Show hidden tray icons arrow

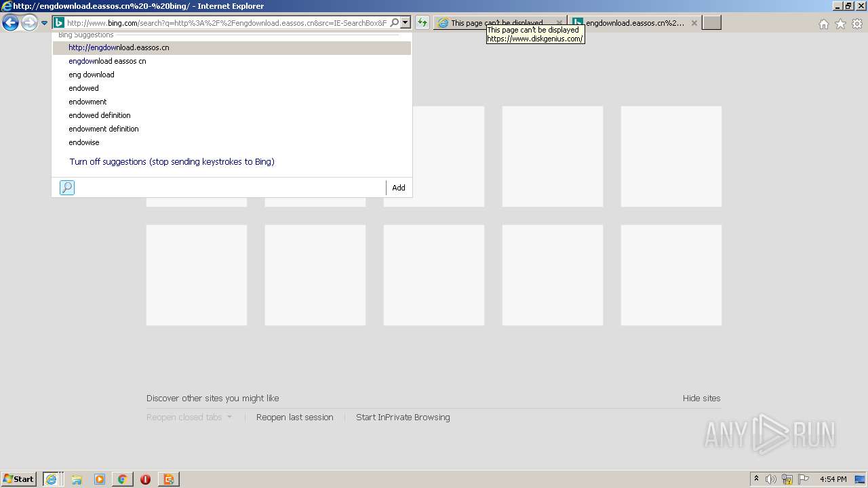tap(757, 479)
